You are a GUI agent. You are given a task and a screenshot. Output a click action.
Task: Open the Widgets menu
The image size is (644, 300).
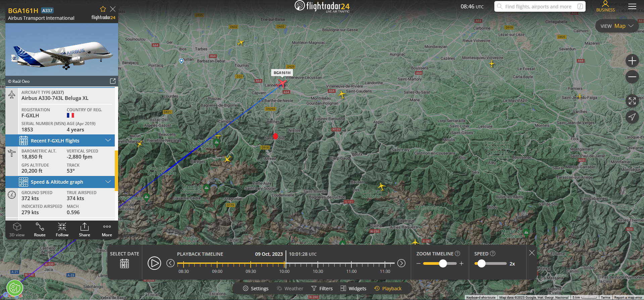click(x=353, y=289)
